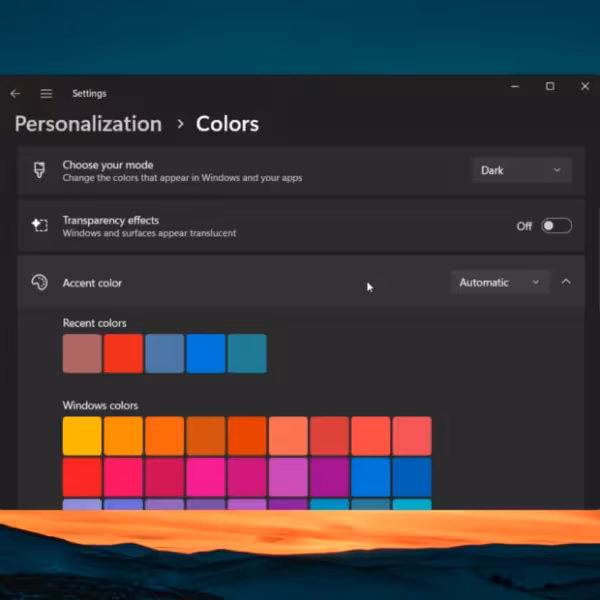Open the Automatic accent color dropdown
This screenshot has width=600, height=600.
click(x=500, y=282)
